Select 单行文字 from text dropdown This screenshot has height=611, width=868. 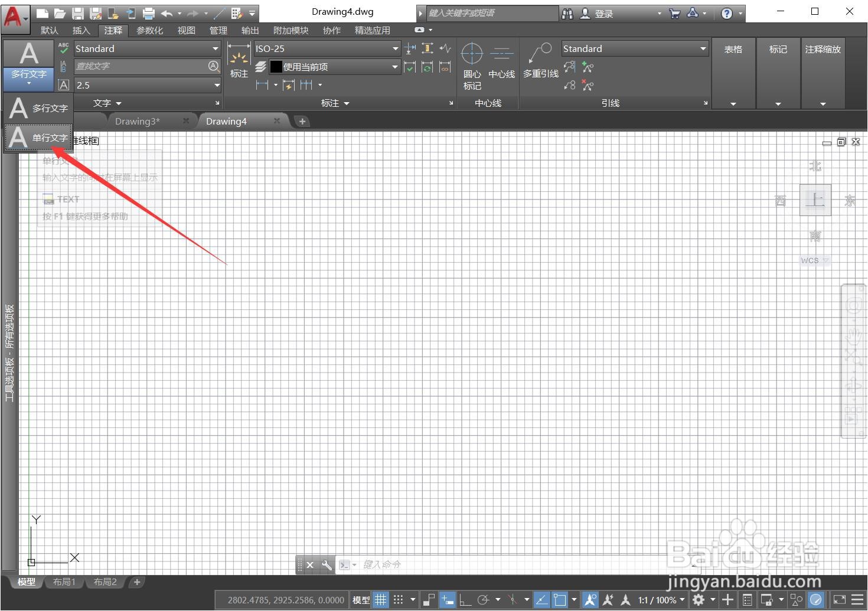pos(38,138)
